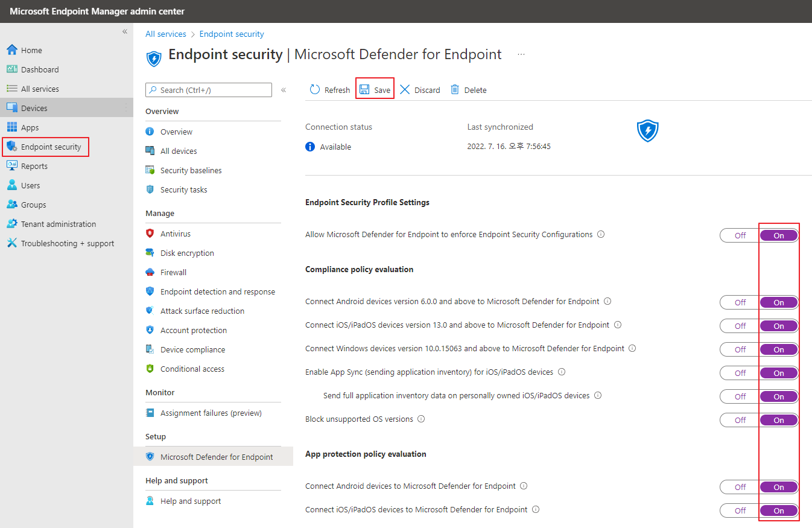The image size is (812, 528).
Task: Click info icon beside app protection iOS/iPadOS devices
Action: 536,509
